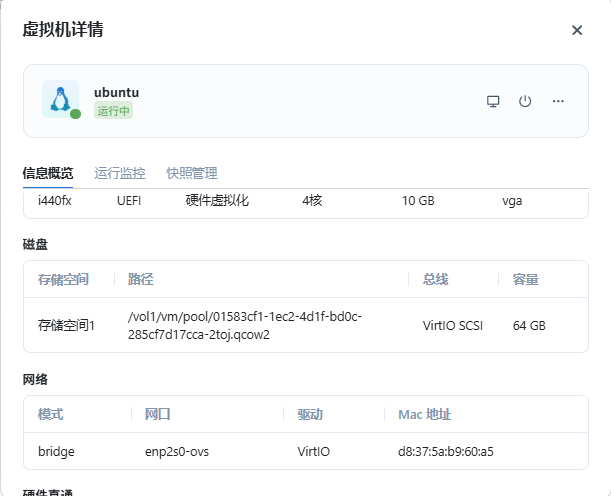Click the 4核 CPU value
This screenshot has width=611, height=496.
point(312,201)
